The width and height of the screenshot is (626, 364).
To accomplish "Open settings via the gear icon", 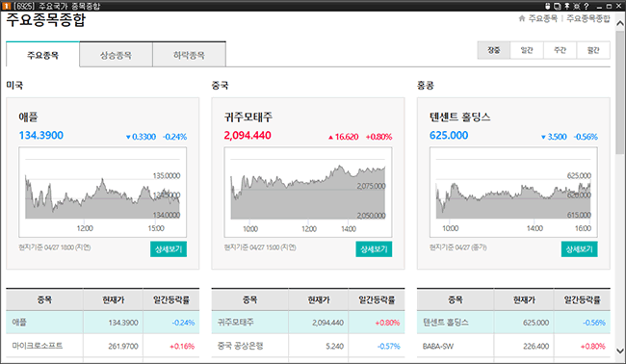I will 577,6.
